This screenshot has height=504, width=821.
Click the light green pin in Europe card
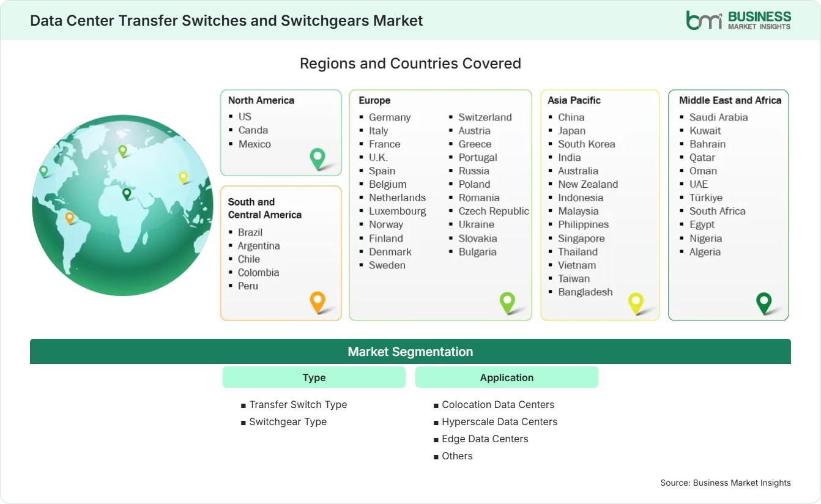point(507,302)
